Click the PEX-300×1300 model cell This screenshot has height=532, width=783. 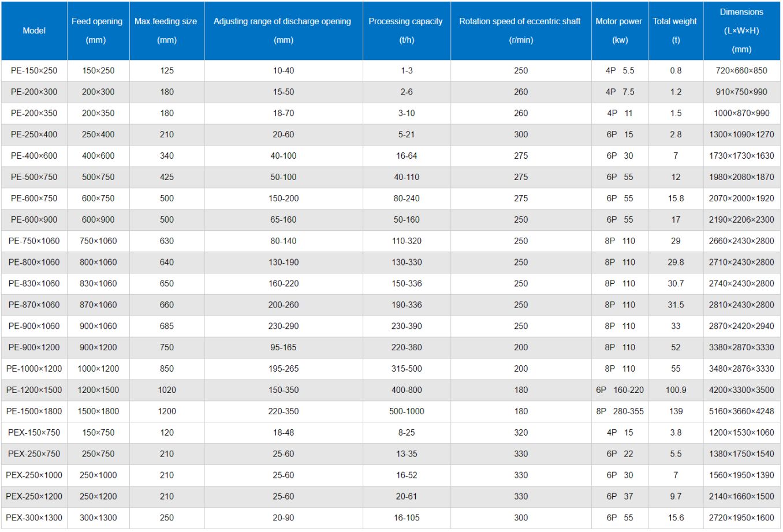click(x=34, y=518)
